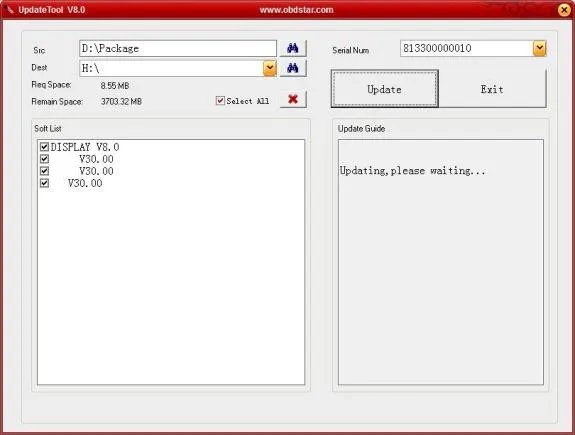Image resolution: width=575 pixels, height=435 pixels.
Task: Click the Update Guide group label
Action: point(361,128)
